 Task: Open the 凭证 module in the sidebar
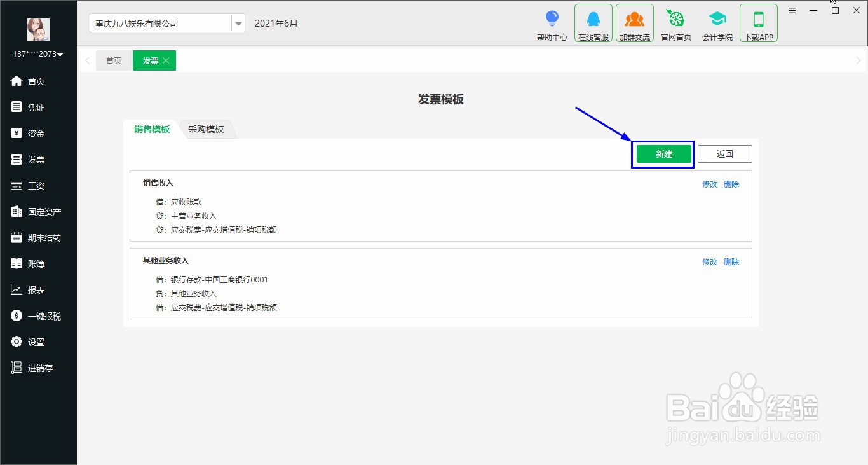(35, 107)
